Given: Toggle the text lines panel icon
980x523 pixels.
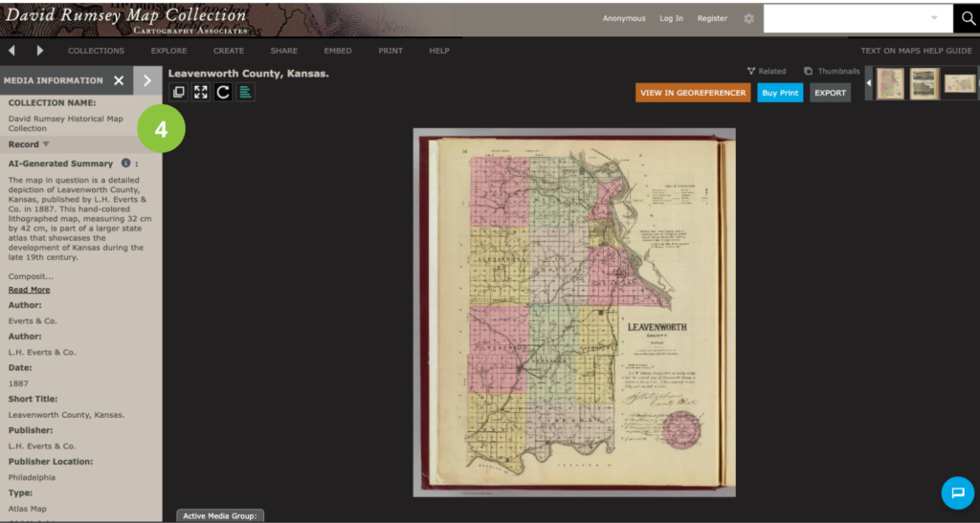Looking at the screenshot, I should coord(245,93).
